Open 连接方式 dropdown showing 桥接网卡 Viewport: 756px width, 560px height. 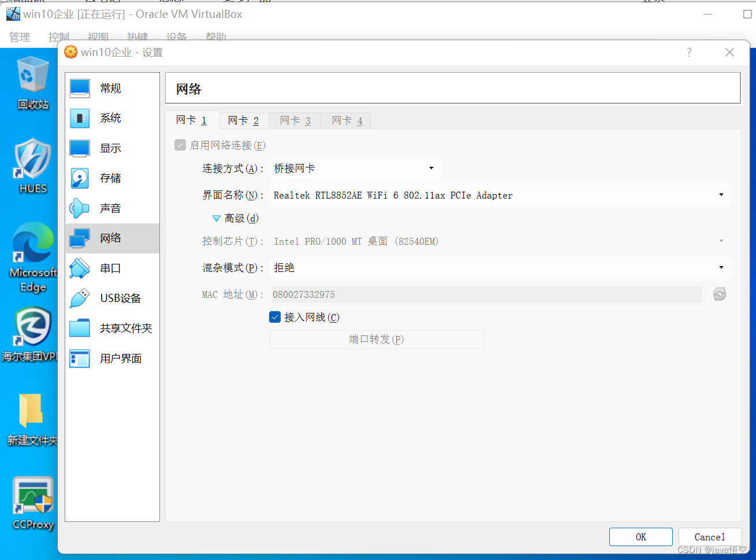pyautogui.click(x=355, y=169)
